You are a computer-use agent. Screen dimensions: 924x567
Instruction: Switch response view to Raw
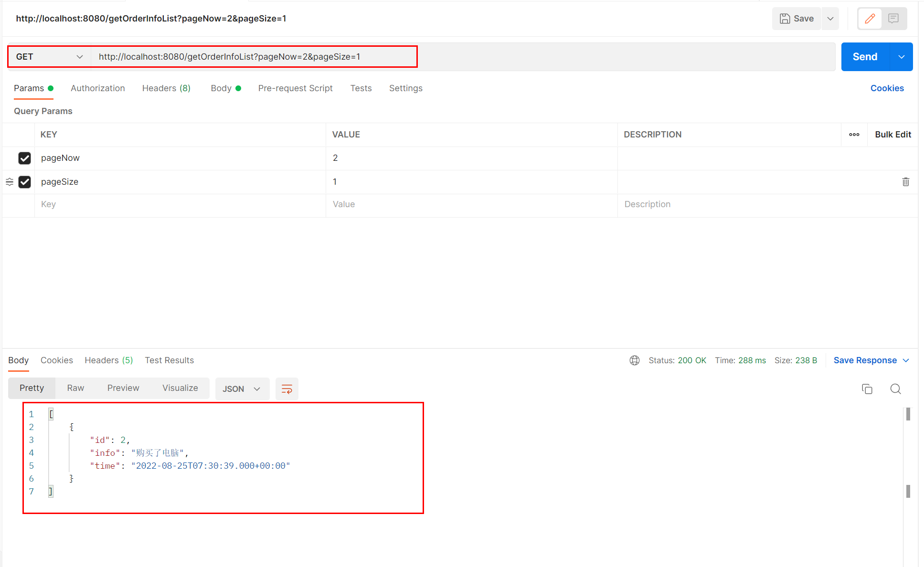75,388
